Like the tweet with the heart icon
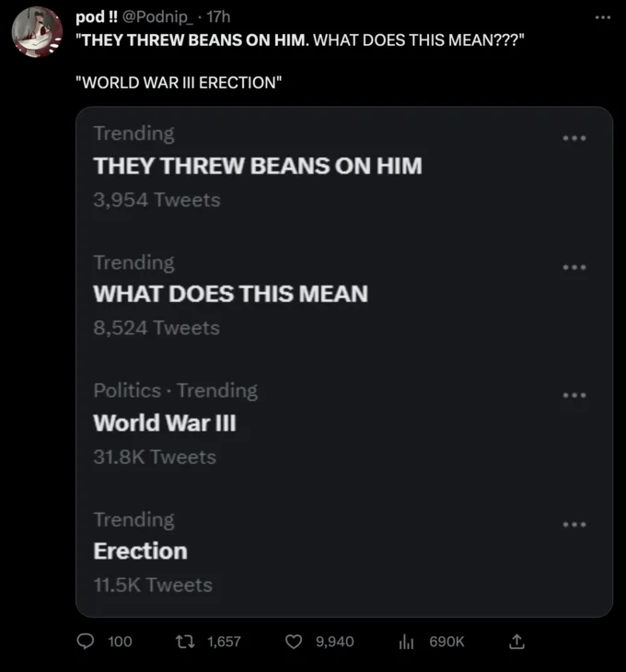Viewport: 626px width, 672px height. [x=294, y=642]
